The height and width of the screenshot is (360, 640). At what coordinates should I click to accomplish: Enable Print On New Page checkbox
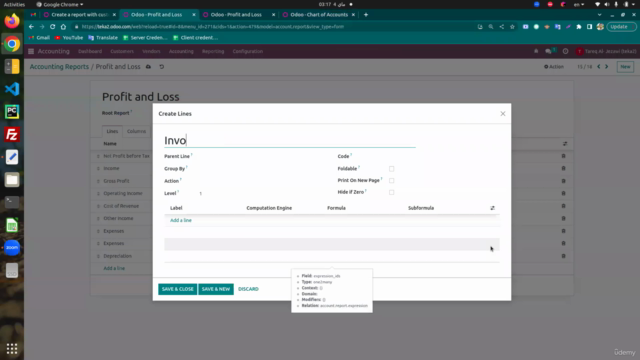coord(391,180)
